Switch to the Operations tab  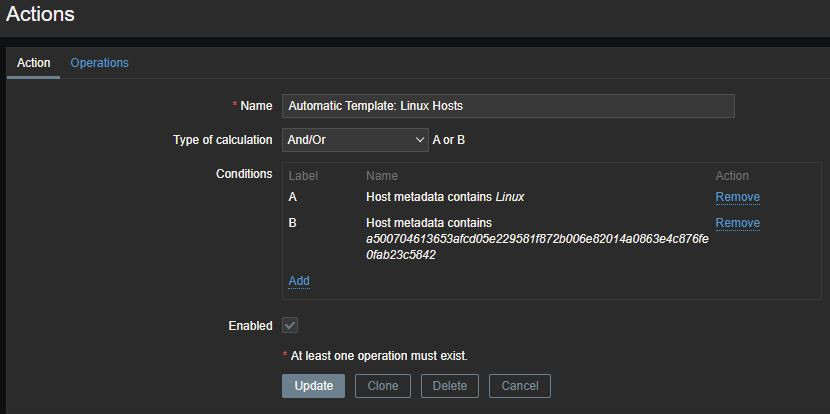click(99, 62)
